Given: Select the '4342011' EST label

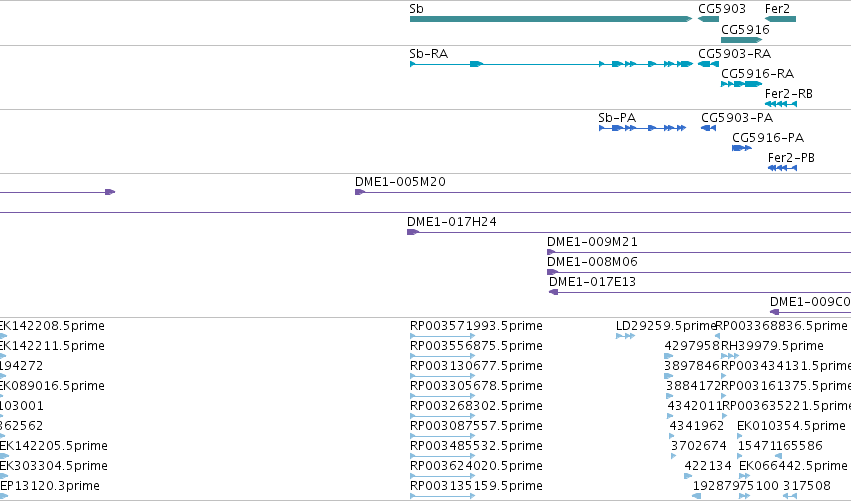Looking at the screenshot, I should click(695, 406).
